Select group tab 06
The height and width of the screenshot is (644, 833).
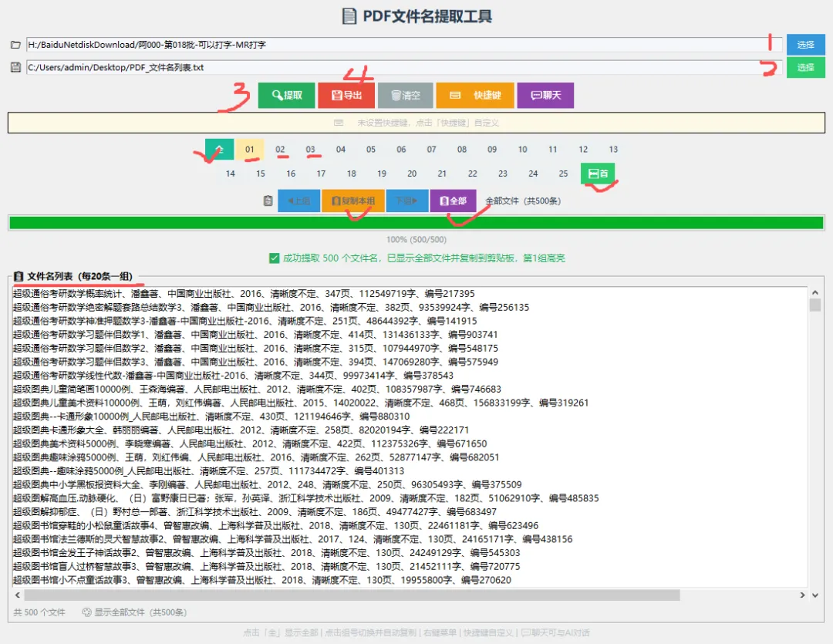[x=401, y=150]
